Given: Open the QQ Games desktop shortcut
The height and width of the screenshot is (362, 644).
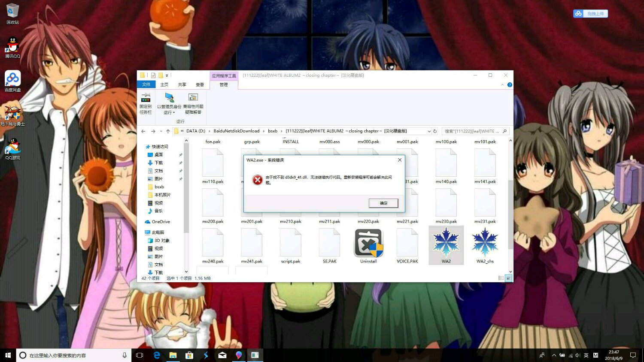Looking at the screenshot, I should 12,149.
